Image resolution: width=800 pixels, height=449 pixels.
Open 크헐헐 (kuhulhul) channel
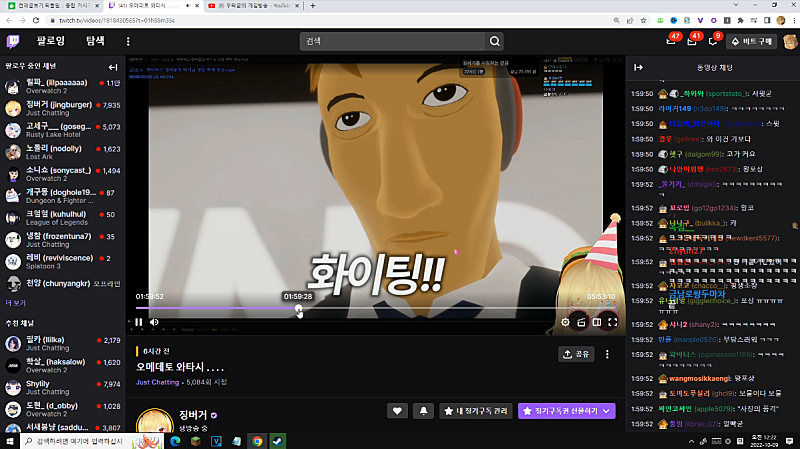(x=62, y=218)
